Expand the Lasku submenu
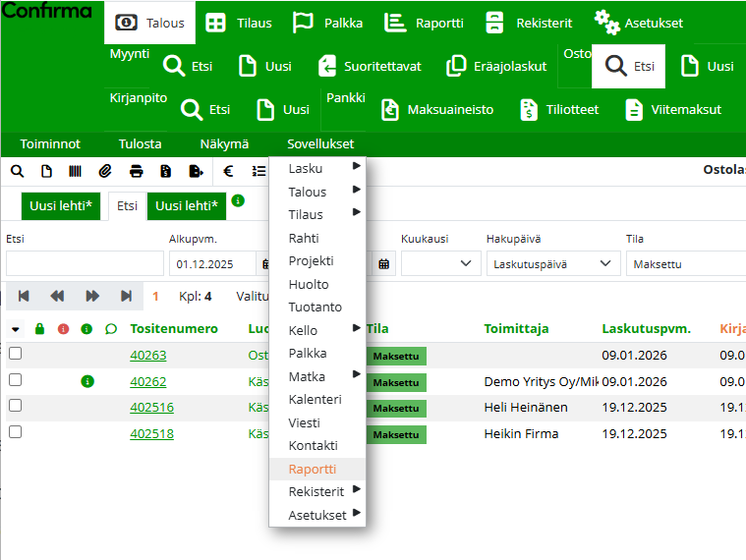Viewport: 746px width, 560px height. pos(317,169)
